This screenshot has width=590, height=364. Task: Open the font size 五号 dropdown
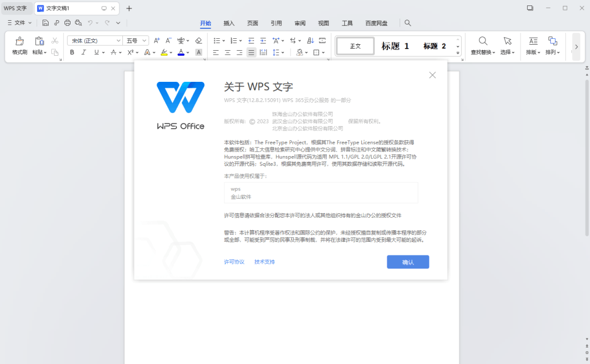click(x=144, y=40)
